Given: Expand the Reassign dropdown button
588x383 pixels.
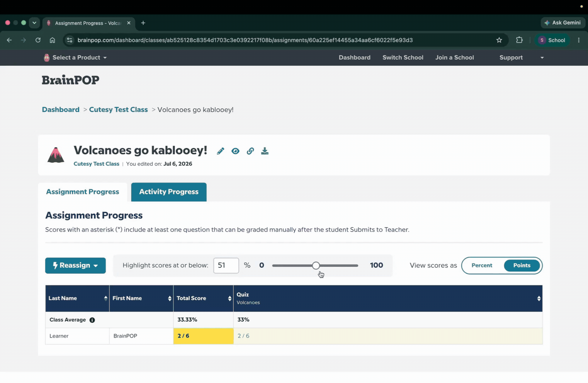Looking at the screenshot, I should [x=75, y=266].
